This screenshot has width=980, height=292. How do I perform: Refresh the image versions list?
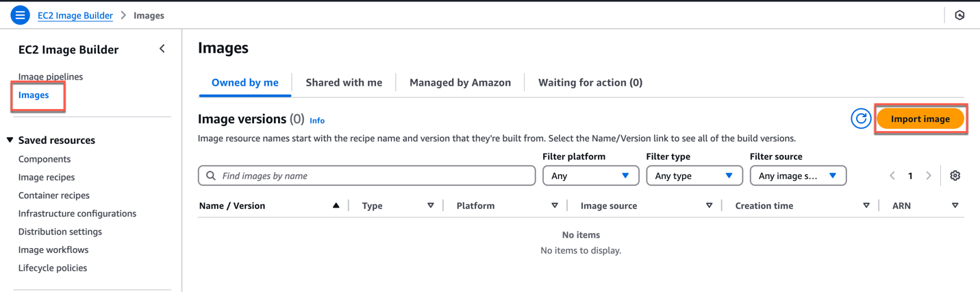861,119
